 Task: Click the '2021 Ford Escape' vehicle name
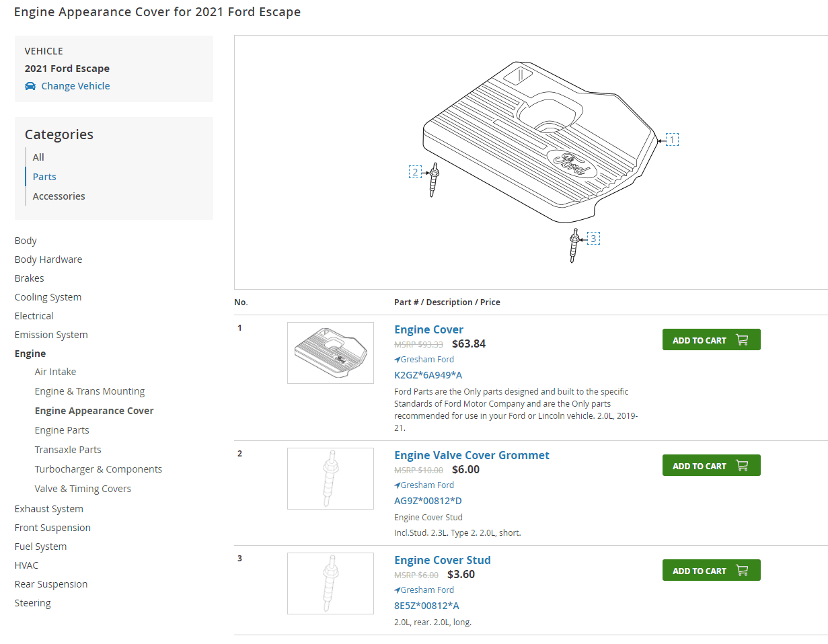(67, 69)
